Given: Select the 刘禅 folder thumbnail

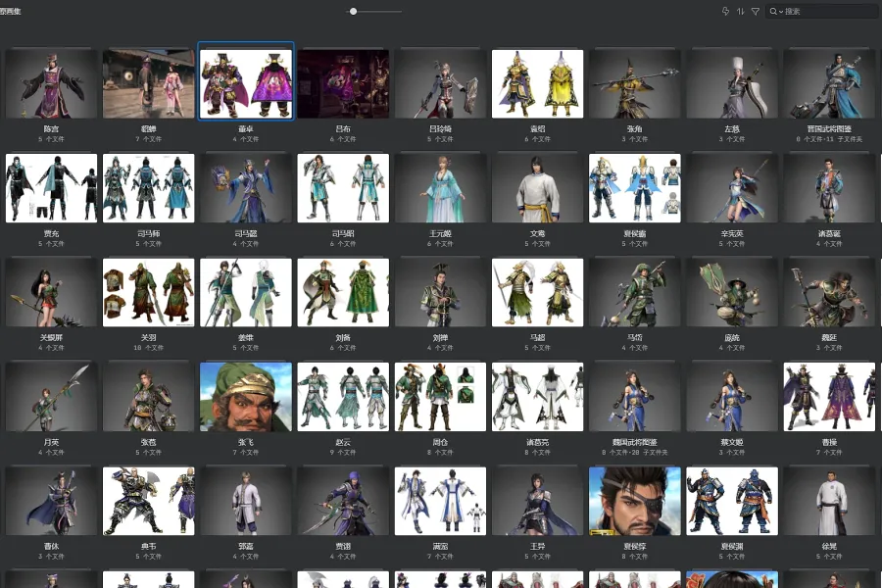Looking at the screenshot, I should 440,293.
